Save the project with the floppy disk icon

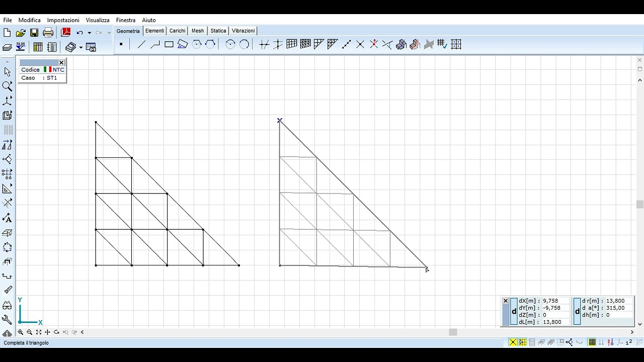click(x=34, y=33)
